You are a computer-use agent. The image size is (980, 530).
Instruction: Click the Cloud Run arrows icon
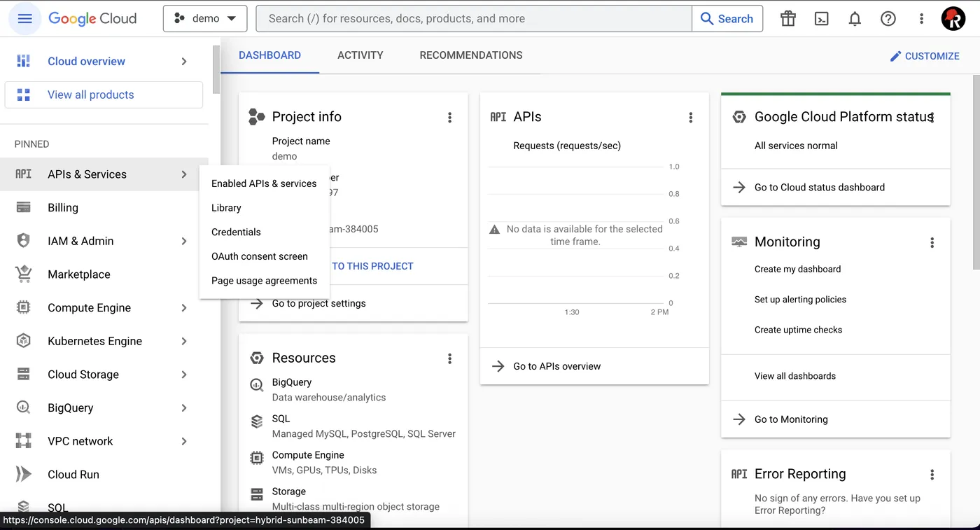[x=24, y=474]
